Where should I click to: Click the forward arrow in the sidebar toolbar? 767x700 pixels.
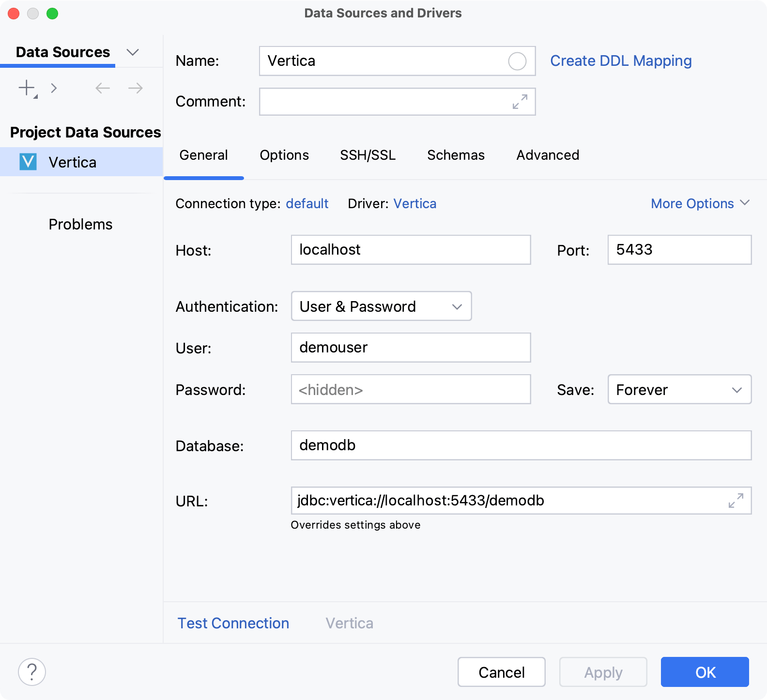[x=136, y=89]
